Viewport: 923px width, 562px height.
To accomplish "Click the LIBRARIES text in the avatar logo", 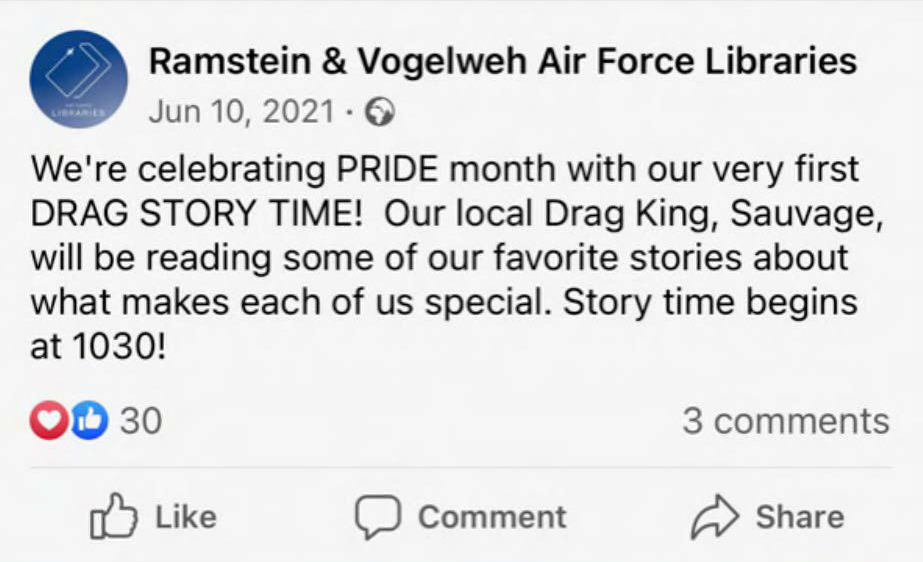I will 78,114.
